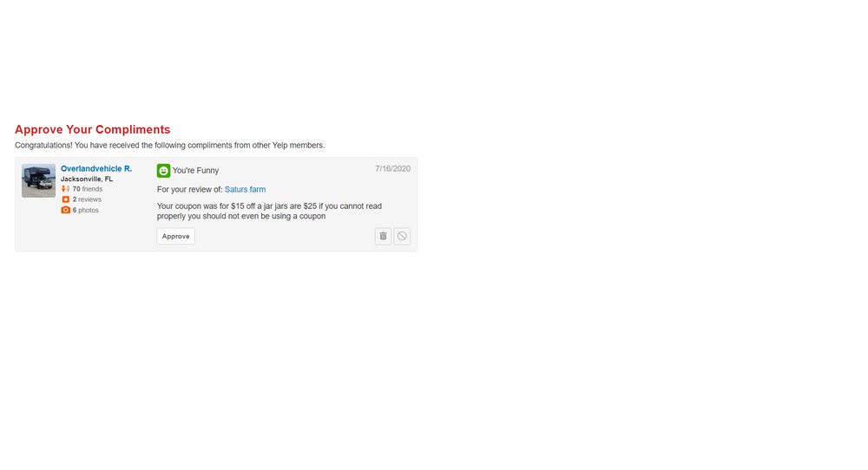Delete the compliment with trash icon
This screenshot has height=470, width=868.
tap(383, 236)
